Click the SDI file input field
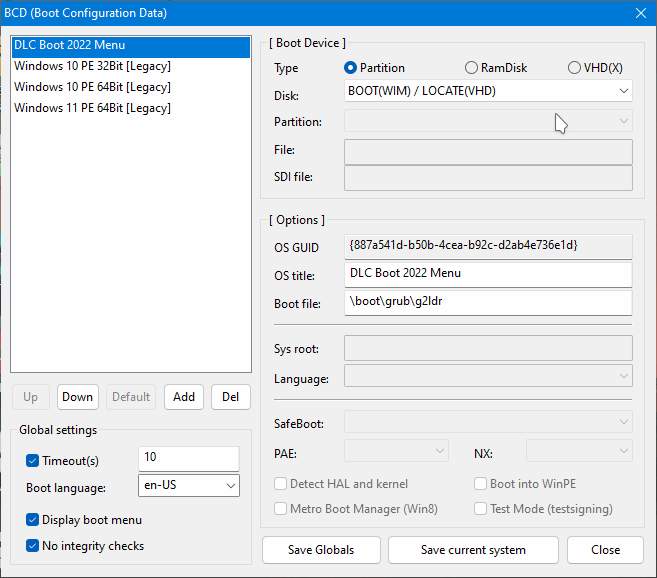Viewport: 657px width, 578px height. (x=488, y=178)
